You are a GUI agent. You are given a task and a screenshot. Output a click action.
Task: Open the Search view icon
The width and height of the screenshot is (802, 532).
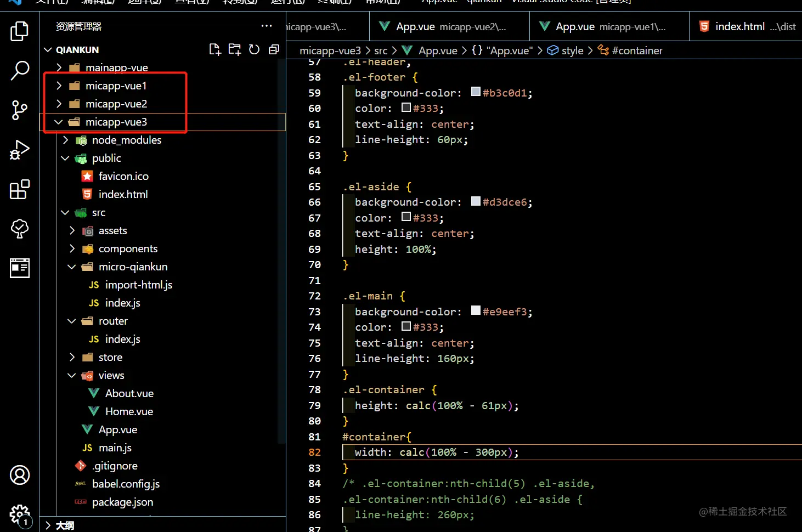tap(20, 71)
